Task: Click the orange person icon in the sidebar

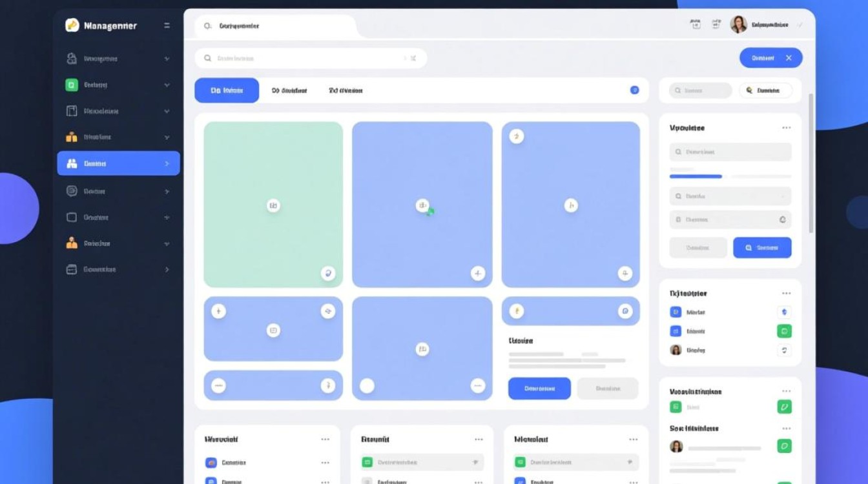Action: [x=72, y=243]
